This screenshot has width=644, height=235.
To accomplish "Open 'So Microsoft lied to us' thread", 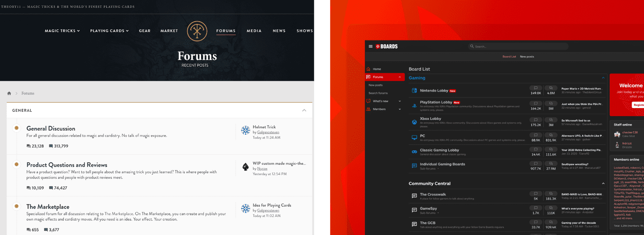I will [575, 120].
